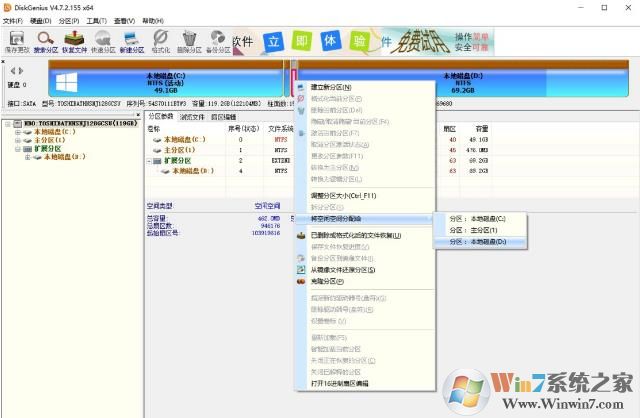The height and width of the screenshot is (418, 640).
Task: Collapse the 扩展分区 node in disk tree
Action: tap(17, 150)
